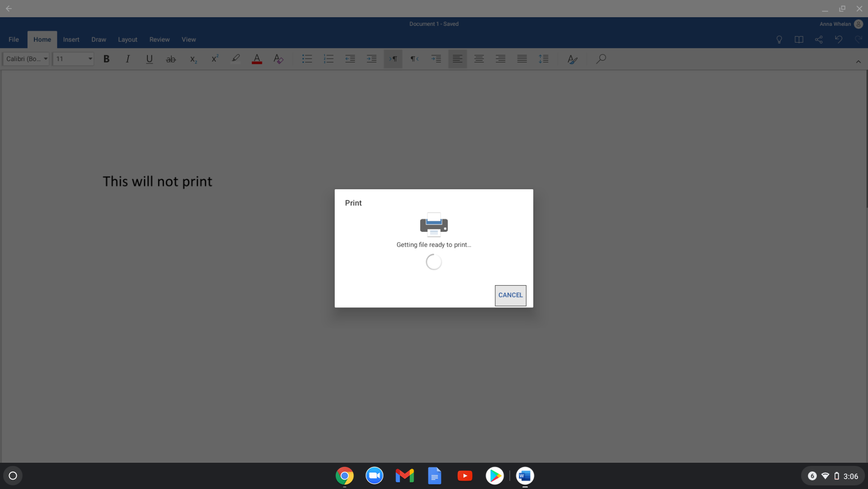868x489 pixels.
Task: Open the Tell Me lightbulb
Action: [779, 39]
